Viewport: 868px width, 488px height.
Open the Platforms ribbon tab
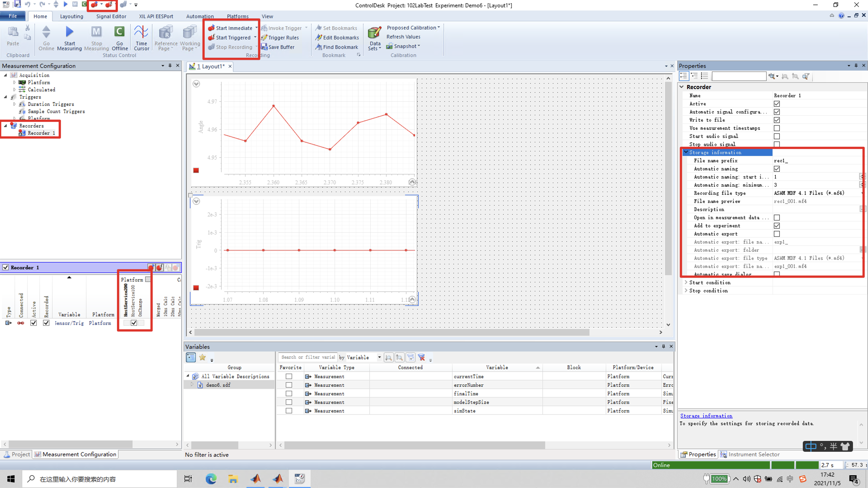click(x=238, y=16)
